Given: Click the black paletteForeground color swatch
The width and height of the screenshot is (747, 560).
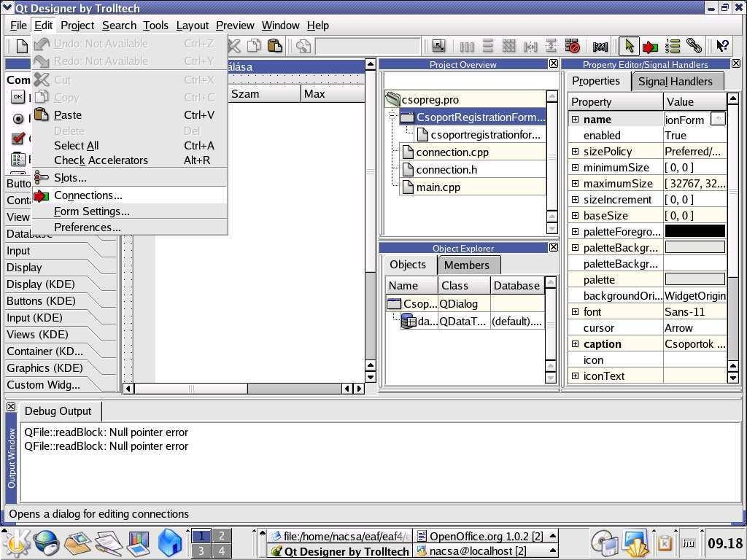Looking at the screenshot, I should 695,231.
